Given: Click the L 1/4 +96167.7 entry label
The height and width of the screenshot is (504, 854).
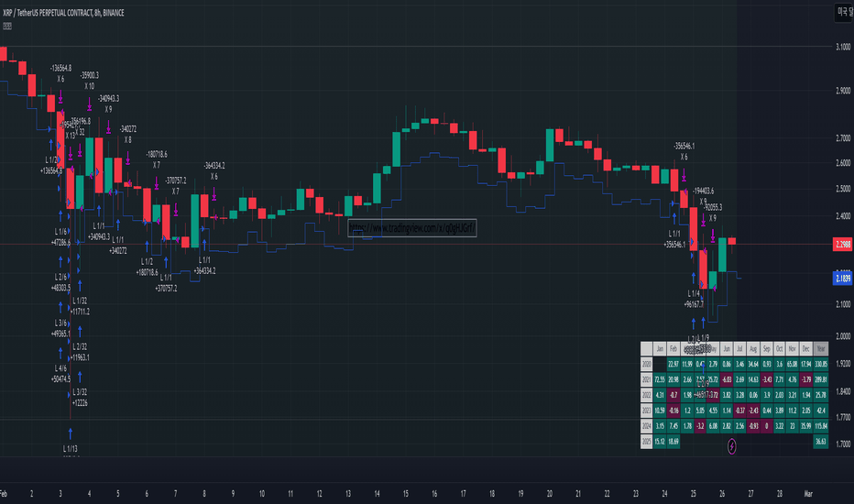Looking at the screenshot, I should 694,299.
